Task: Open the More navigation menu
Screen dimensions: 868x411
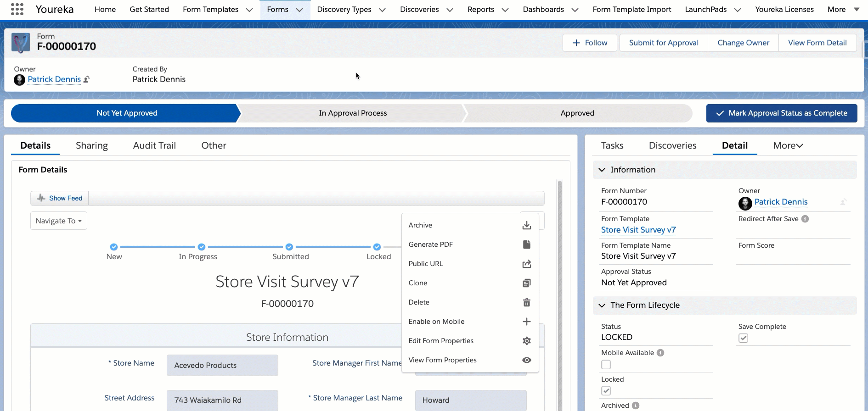Action: 843,9
